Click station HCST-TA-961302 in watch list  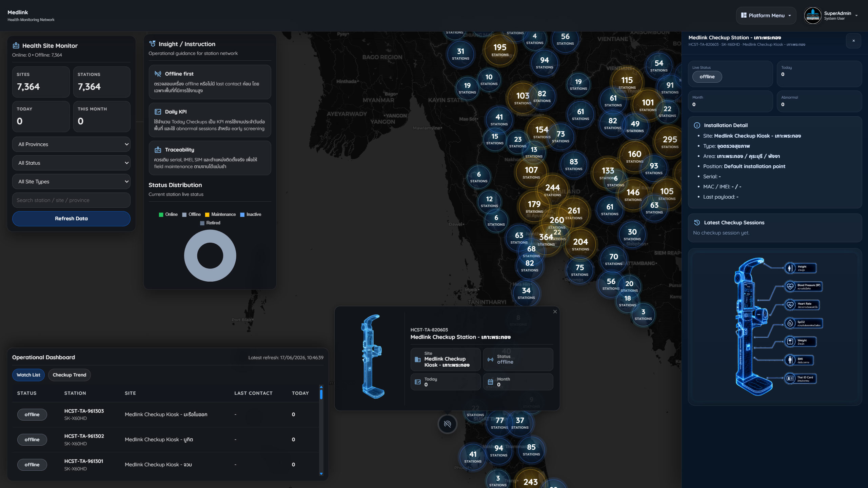pyautogui.click(x=84, y=436)
